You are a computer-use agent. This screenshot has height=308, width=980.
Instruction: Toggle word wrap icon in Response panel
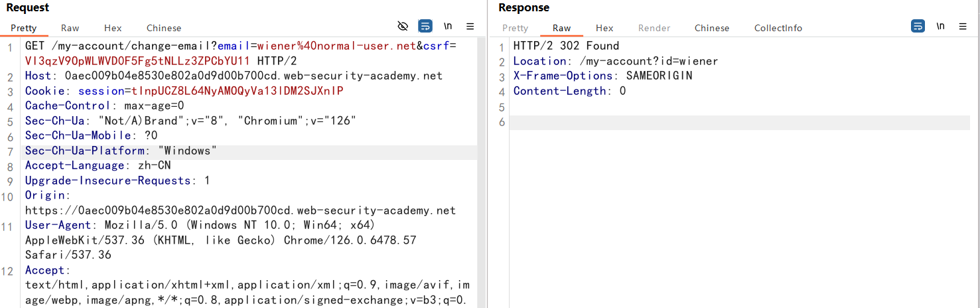click(918, 27)
